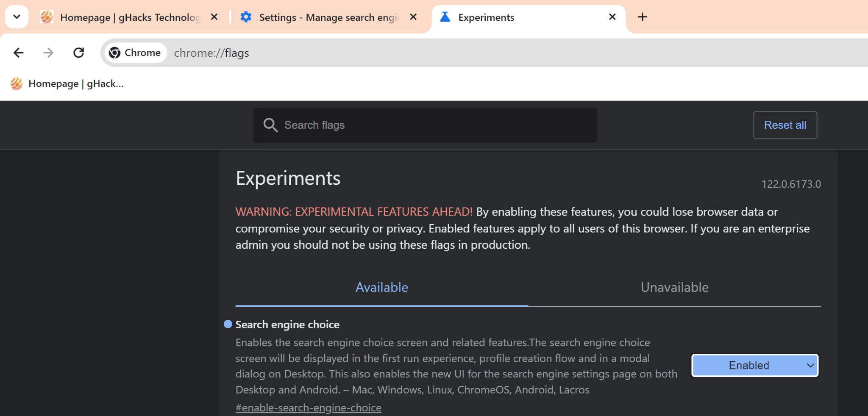Open the Enabled dropdown for Search engine choice
The height and width of the screenshot is (416, 868).
click(754, 365)
